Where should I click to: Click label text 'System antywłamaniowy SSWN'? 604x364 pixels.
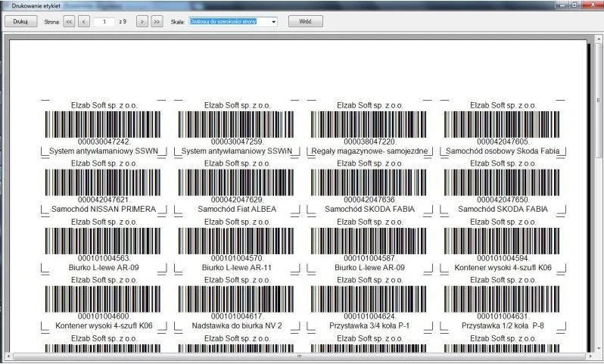(x=104, y=151)
